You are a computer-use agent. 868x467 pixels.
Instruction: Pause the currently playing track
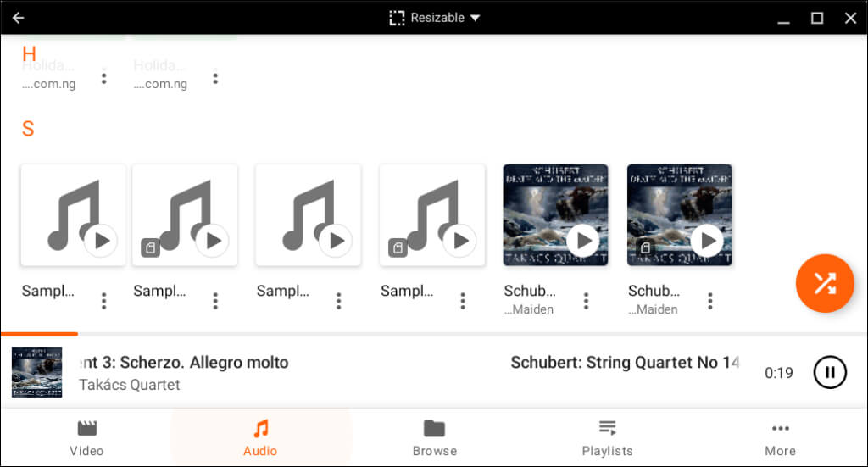(x=830, y=372)
